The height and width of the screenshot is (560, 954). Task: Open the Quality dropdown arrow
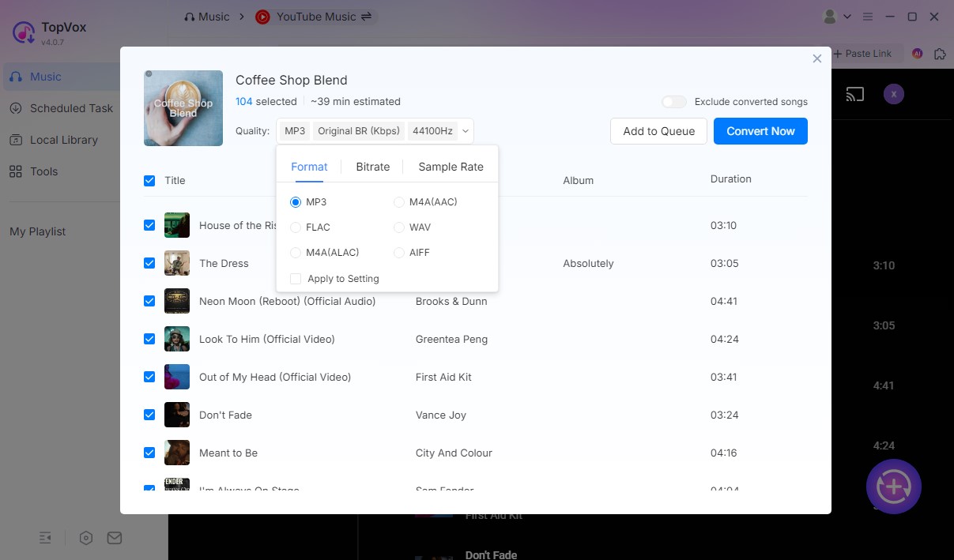465,130
